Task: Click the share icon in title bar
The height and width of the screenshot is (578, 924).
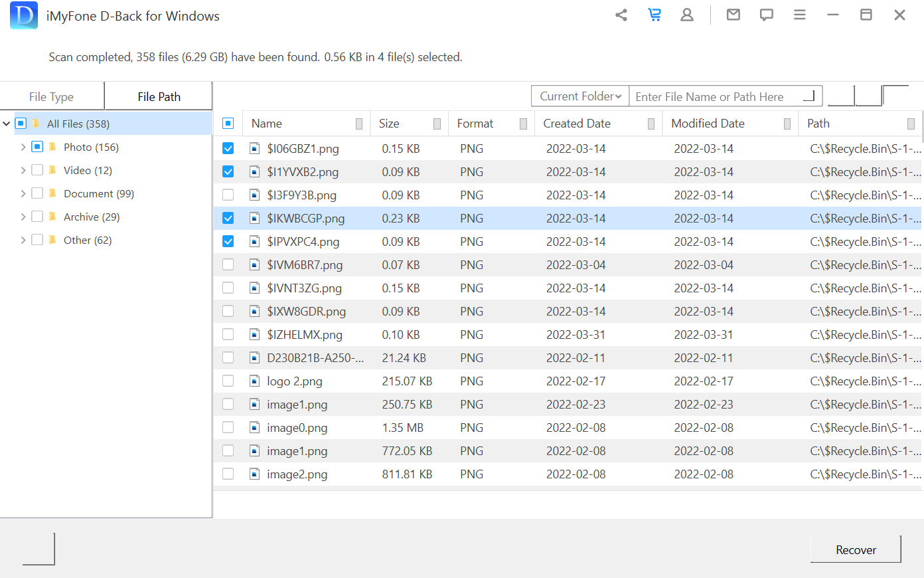Action: [621, 15]
